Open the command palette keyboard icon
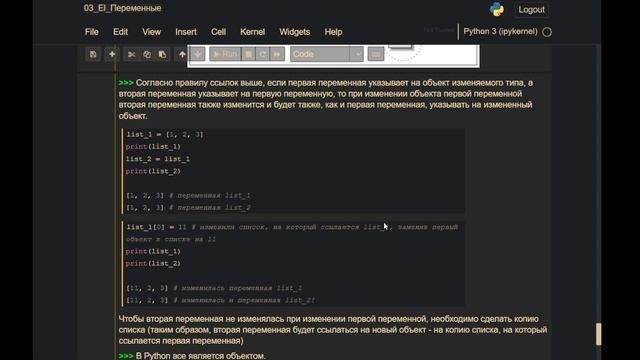This screenshot has width=640, height=360. click(376, 54)
